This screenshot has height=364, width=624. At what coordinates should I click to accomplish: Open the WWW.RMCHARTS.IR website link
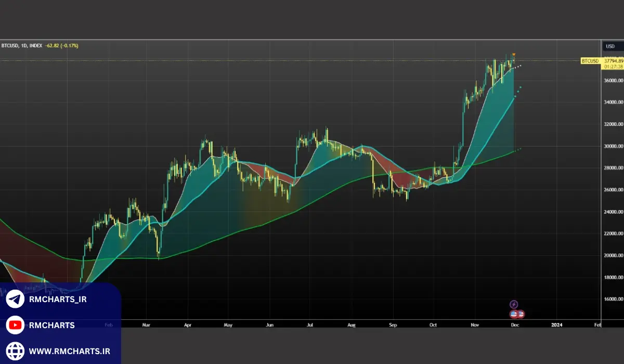pos(69,351)
